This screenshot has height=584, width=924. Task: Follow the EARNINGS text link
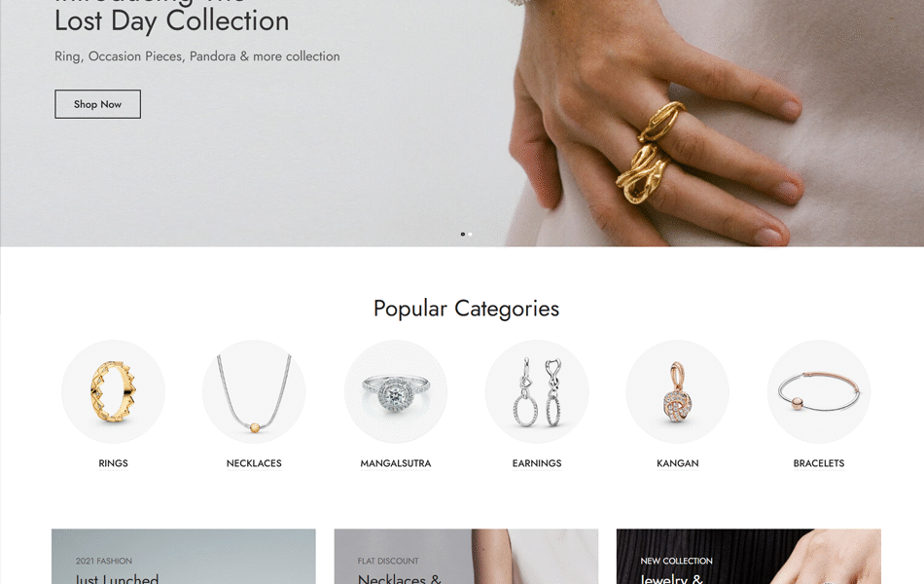537,463
